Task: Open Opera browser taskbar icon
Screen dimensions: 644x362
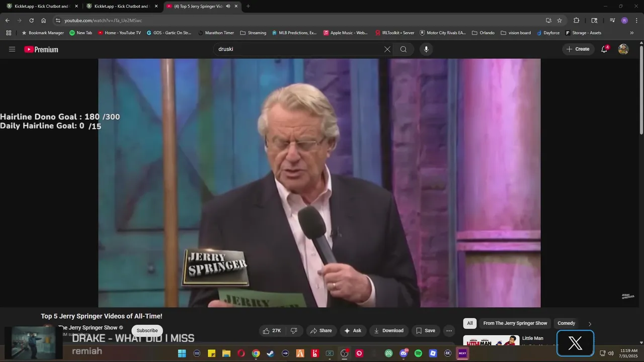Action: 241,353
